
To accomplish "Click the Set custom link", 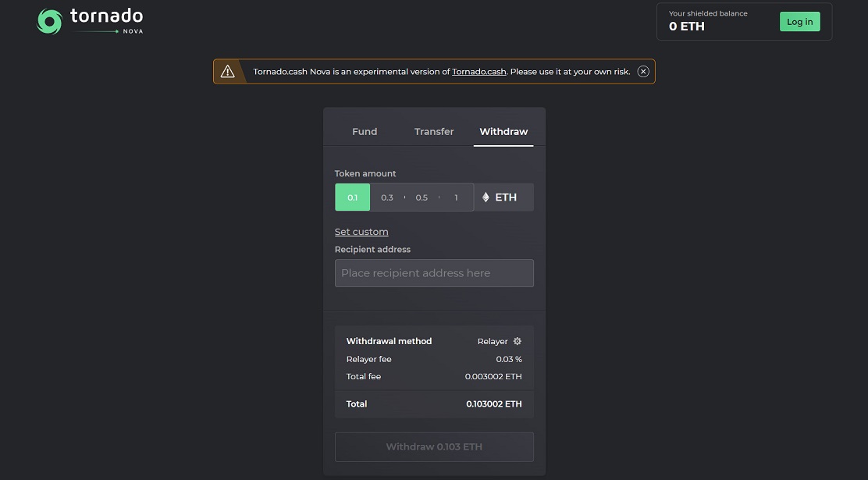I will pos(361,232).
